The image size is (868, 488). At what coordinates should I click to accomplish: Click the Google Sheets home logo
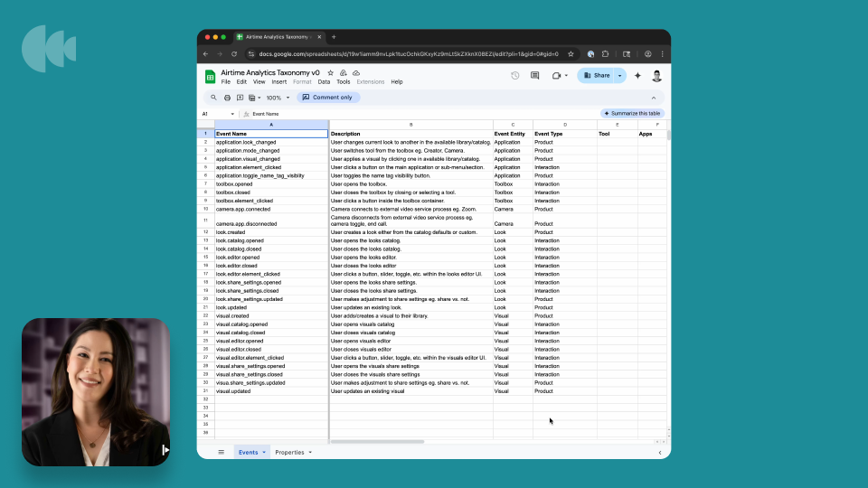[x=210, y=77]
